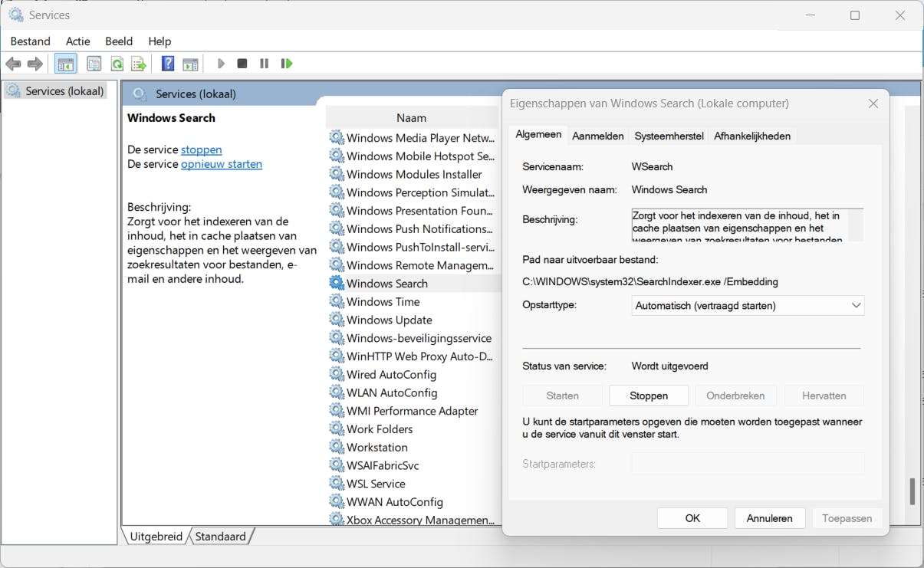
Task: Click the Restart Service toolbar icon
Action: click(287, 64)
